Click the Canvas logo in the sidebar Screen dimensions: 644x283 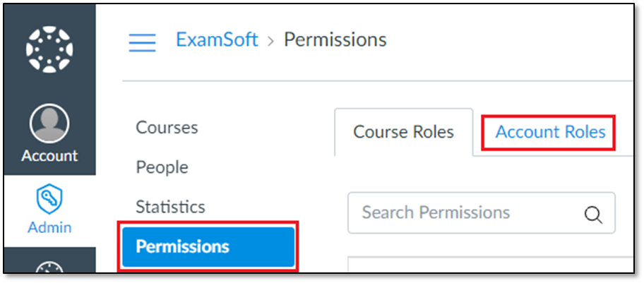pos(49,49)
